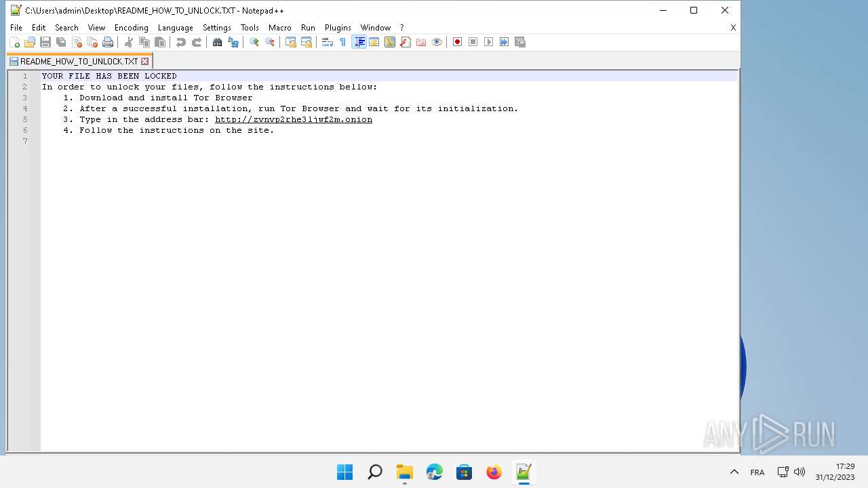
Task: Open the Function List toolbar icon
Action: point(406,42)
